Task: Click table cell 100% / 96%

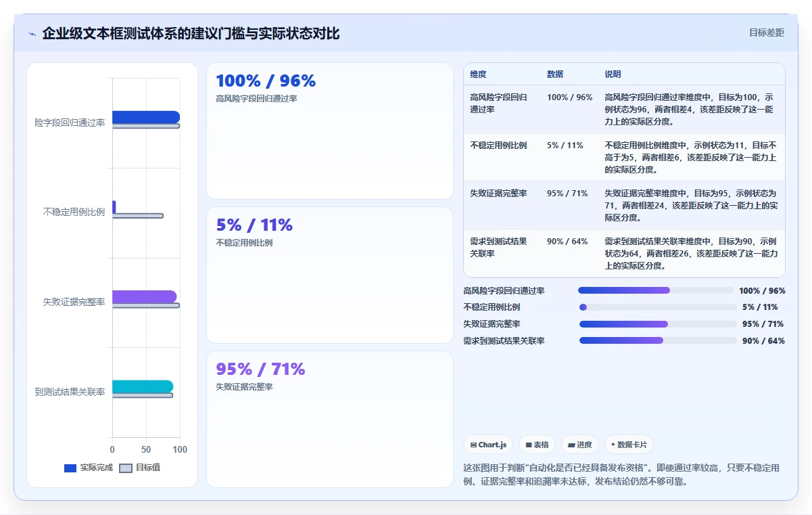Action: [x=570, y=97]
